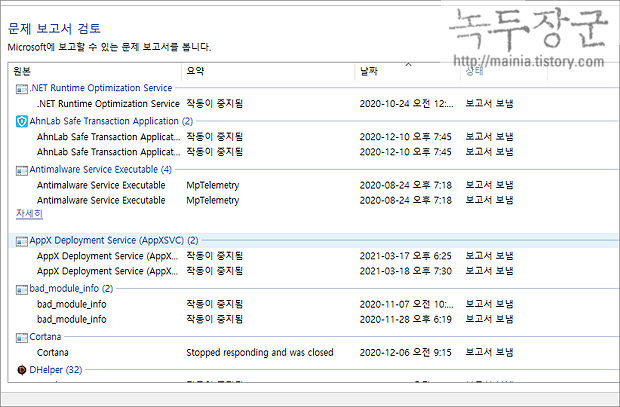
Task: Click the DHelper application icon
Action: (x=22, y=370)
